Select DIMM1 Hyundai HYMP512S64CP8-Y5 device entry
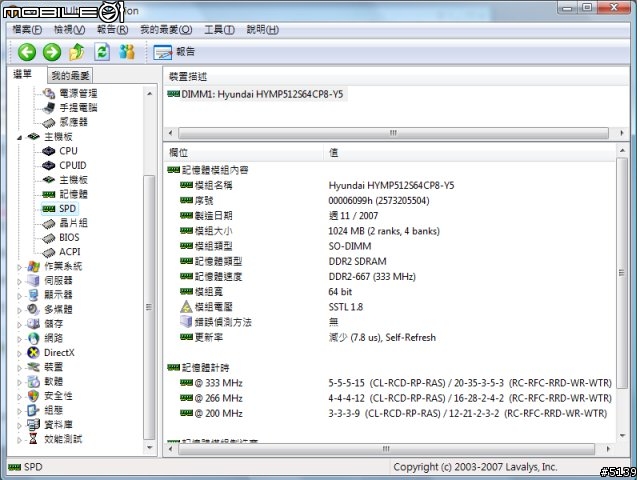The width and height of the screenshot is (640, 480). tap(256, 94)
